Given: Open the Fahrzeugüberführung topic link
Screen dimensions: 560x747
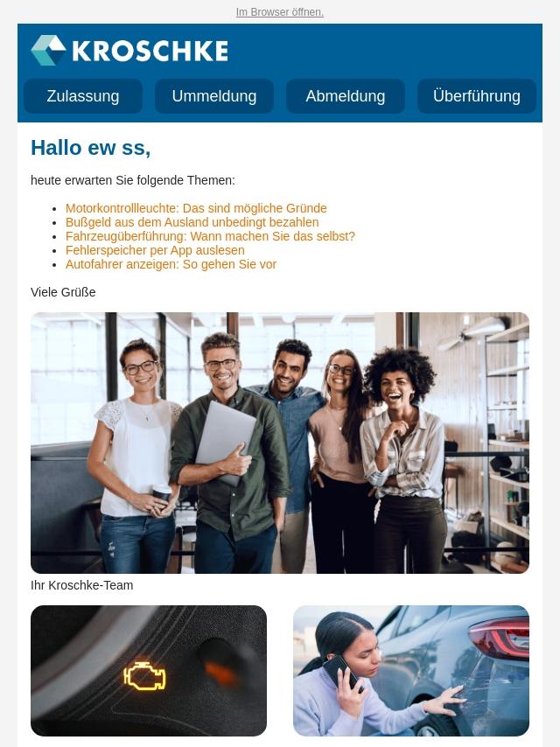Looking at the screenshot, I should point(210,236).
